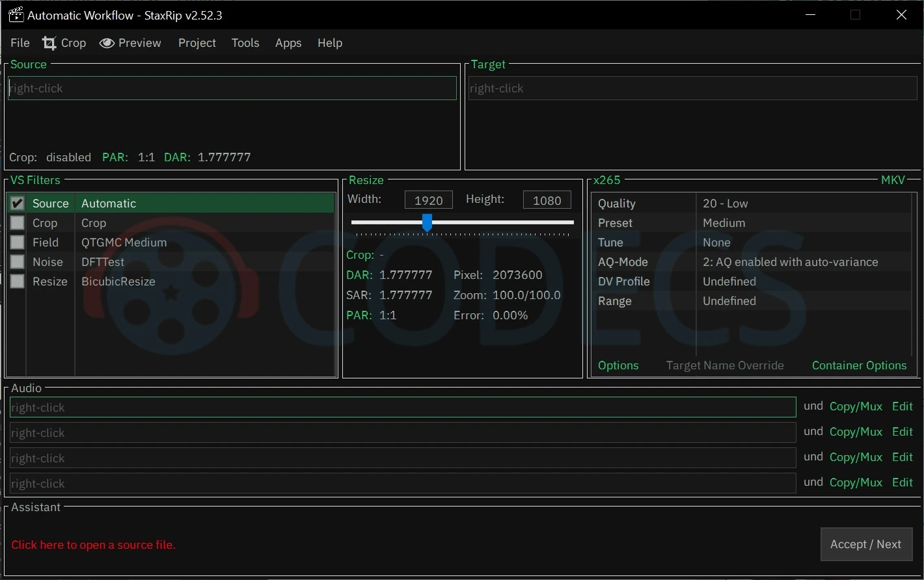Viewport: 924px width, 580px height.
Task: Click the SAR link in Resize panel
Action: [x=359, y=295]
